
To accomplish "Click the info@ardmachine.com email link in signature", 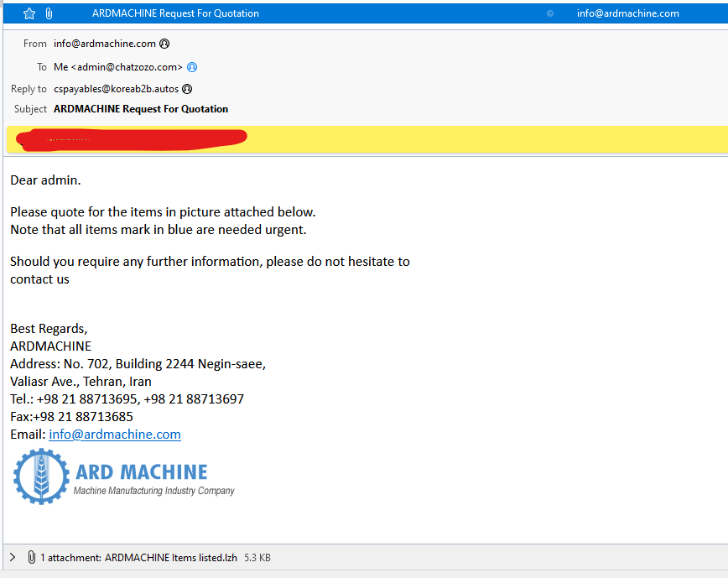I will 115,435.
